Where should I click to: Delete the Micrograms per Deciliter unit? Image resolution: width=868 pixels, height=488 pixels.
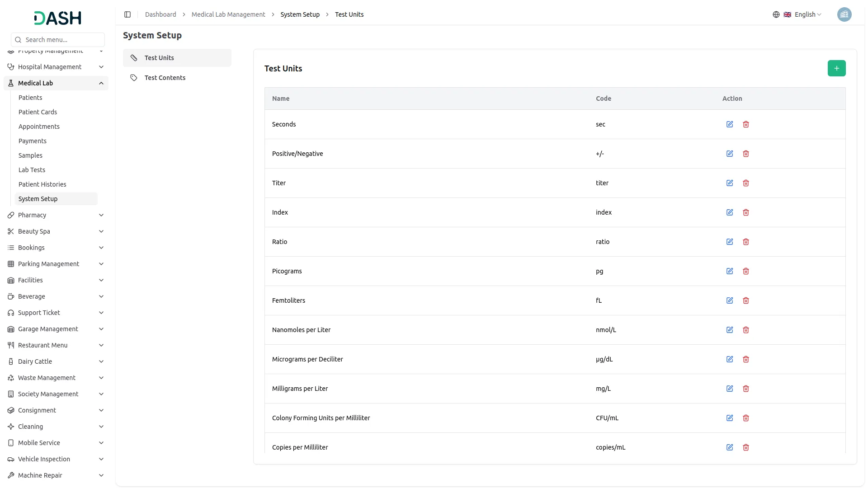tap(745, 359)
